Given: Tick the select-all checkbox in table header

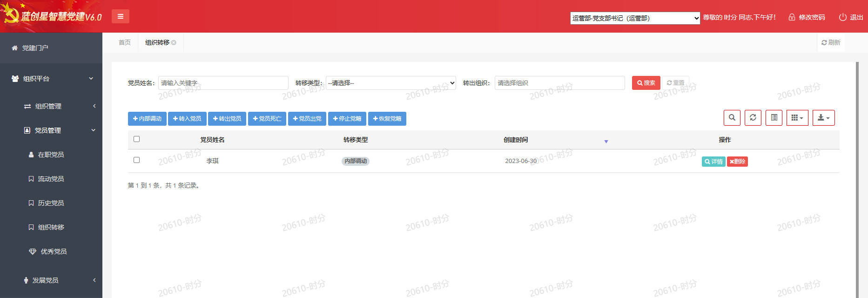Looking at the screenshot, I should coord(136,139).
